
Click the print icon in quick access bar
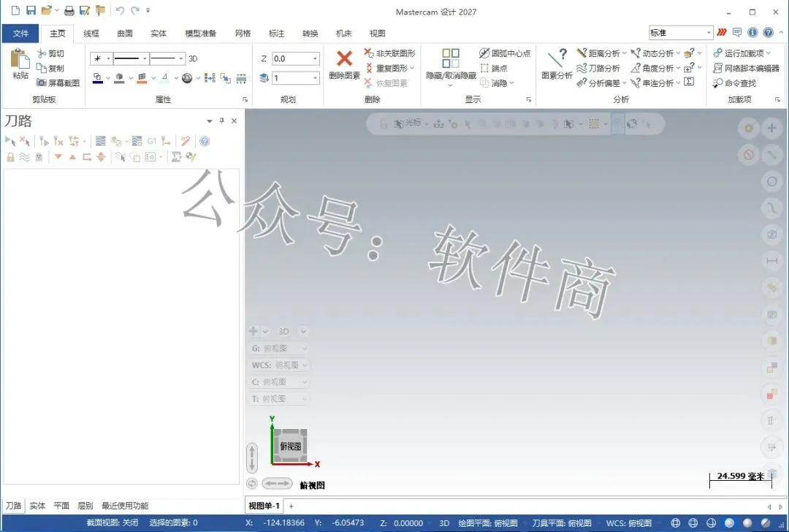(69, 10)
